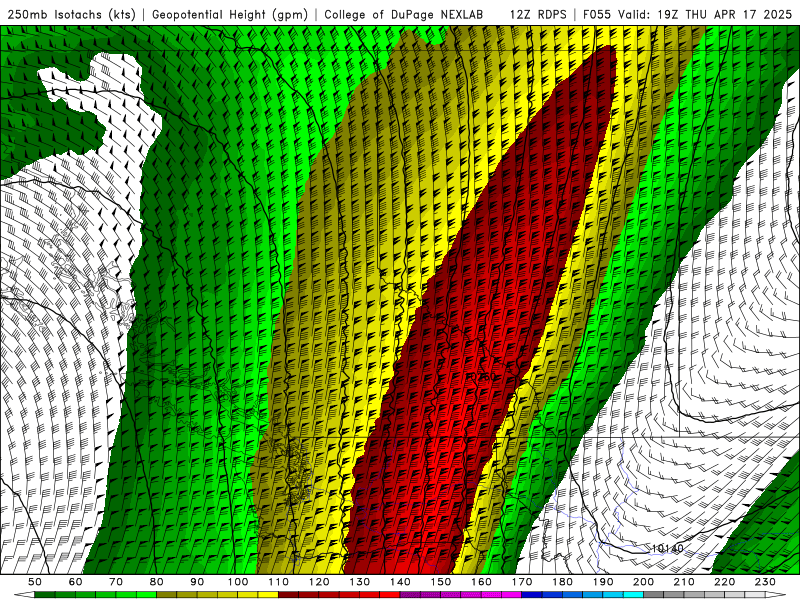Screen dimensions: 800x600
Task: Click the 100 kts legend label
Action: [x=238, y=582]
